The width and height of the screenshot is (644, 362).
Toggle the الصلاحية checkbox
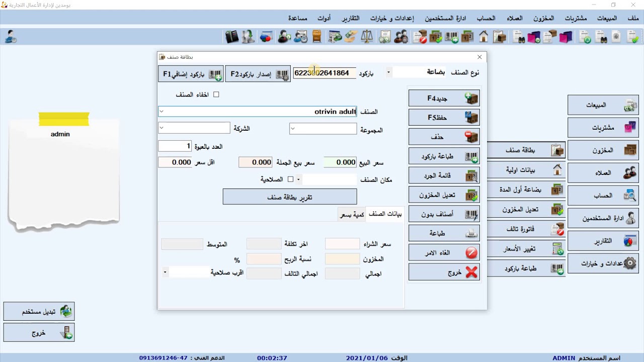[290, 179]
